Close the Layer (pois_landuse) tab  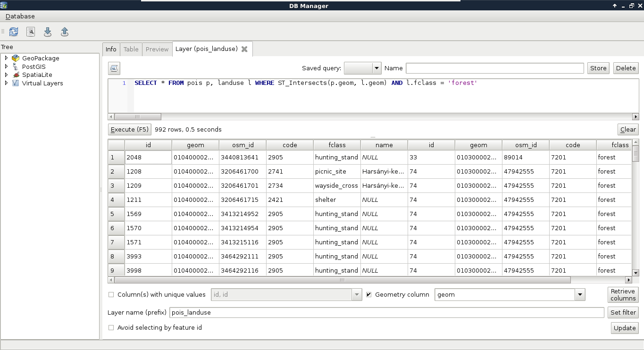244,49
